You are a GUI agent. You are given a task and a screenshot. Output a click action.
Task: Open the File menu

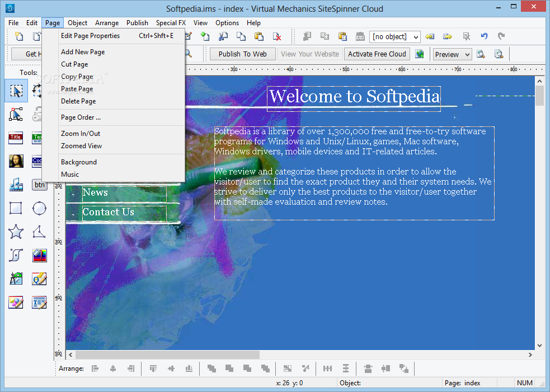13,23
